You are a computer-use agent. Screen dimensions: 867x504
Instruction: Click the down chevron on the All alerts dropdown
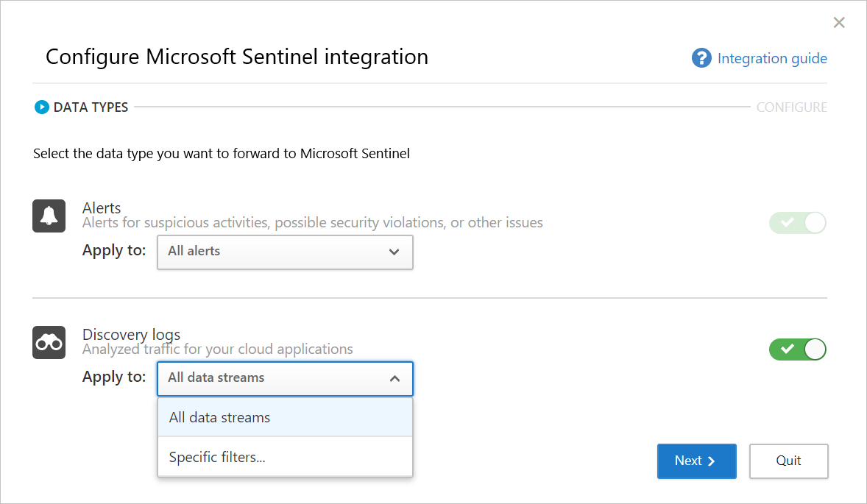coord(395,252)
